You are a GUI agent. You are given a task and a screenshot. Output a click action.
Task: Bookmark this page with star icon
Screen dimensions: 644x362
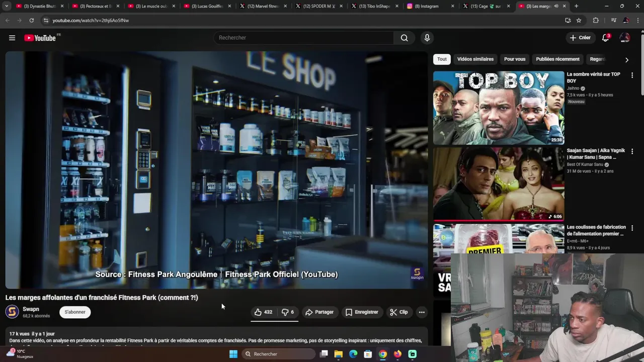pos(579,20)
